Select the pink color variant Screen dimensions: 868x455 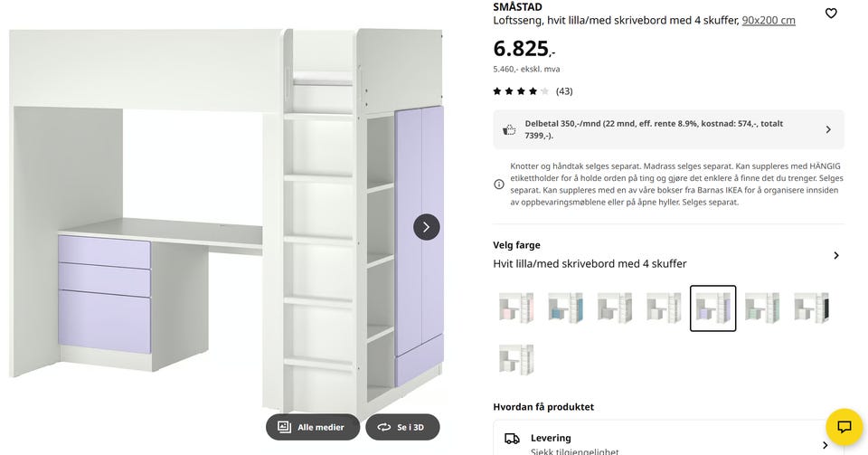[x=516, y=308]
